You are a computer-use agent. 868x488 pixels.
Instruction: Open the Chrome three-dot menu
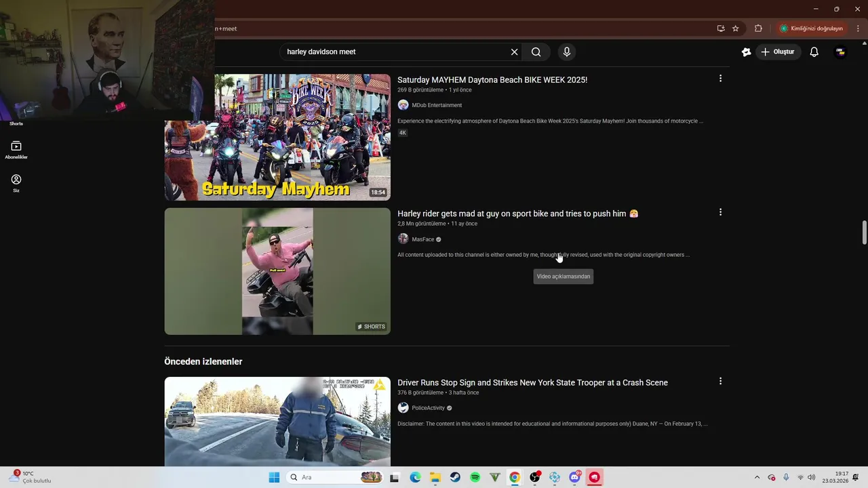(859, 28)
